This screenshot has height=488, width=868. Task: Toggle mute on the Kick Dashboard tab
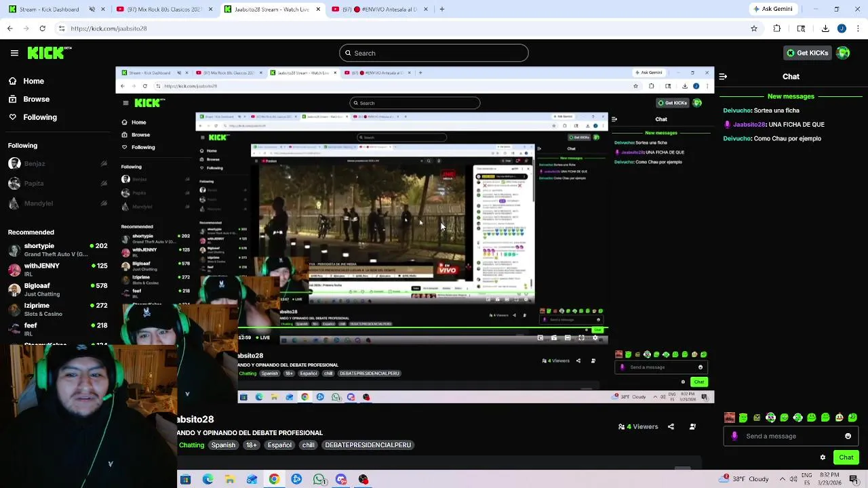pos(92,9)
